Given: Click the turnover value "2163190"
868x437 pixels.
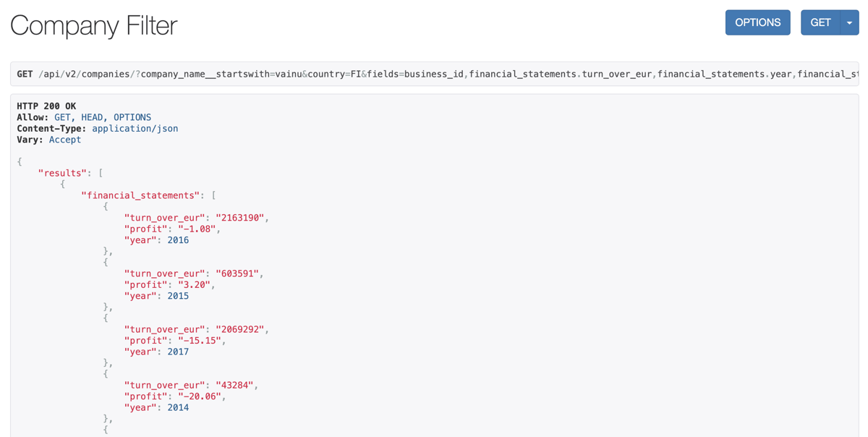Looking at the screenshot, I should tap(239, 218).
